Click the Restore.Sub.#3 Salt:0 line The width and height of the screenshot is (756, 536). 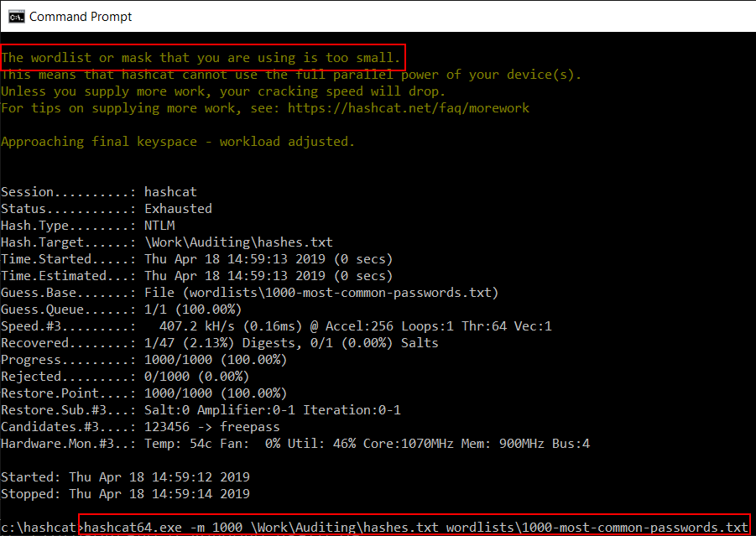[x=201, y=410]
